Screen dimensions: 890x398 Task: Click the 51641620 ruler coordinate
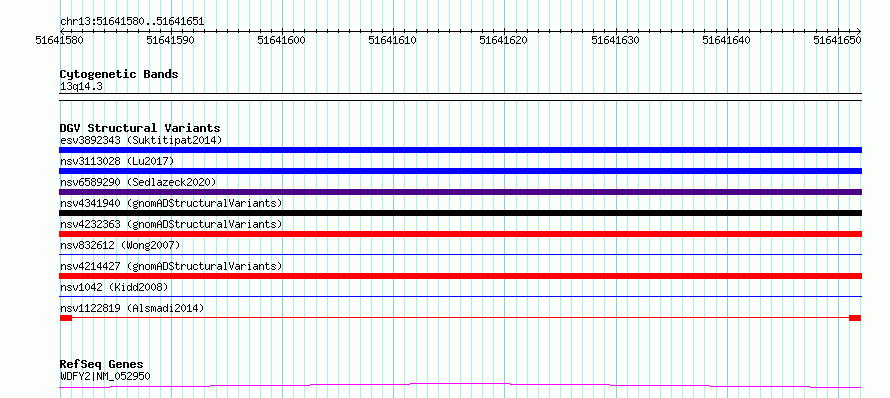pyautogui.click(x=504, y=40)
